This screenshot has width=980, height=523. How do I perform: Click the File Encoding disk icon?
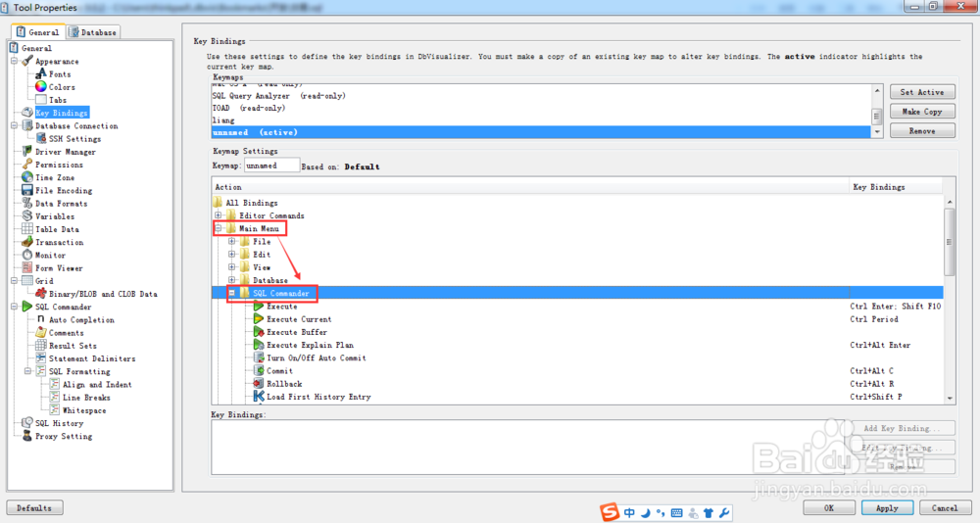click(x=26, y=191)
